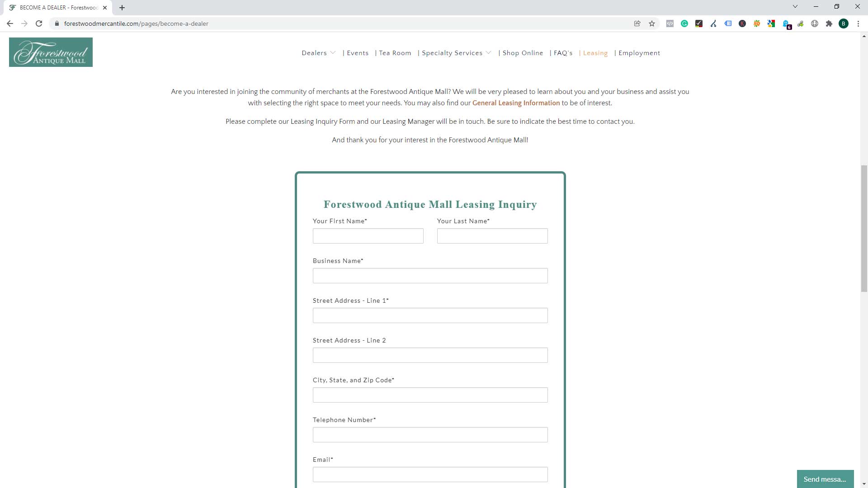
Task: Open the tab search dropdown arrow
Action: [795, 6]
